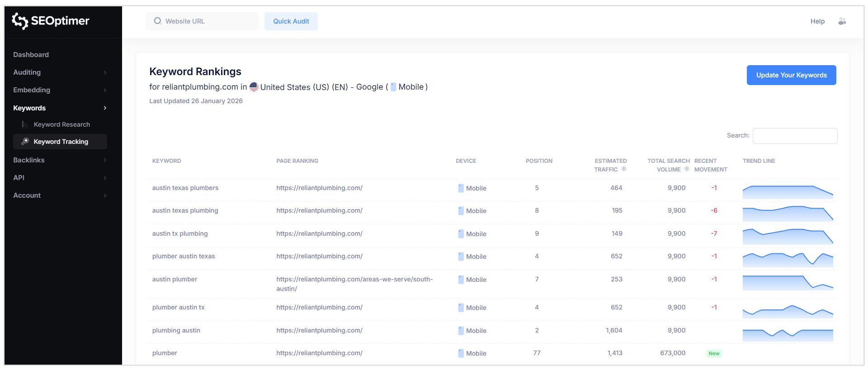Click the Total Search Volume info icon
This screenshot has width=868, height=371.
click(687, 169)
